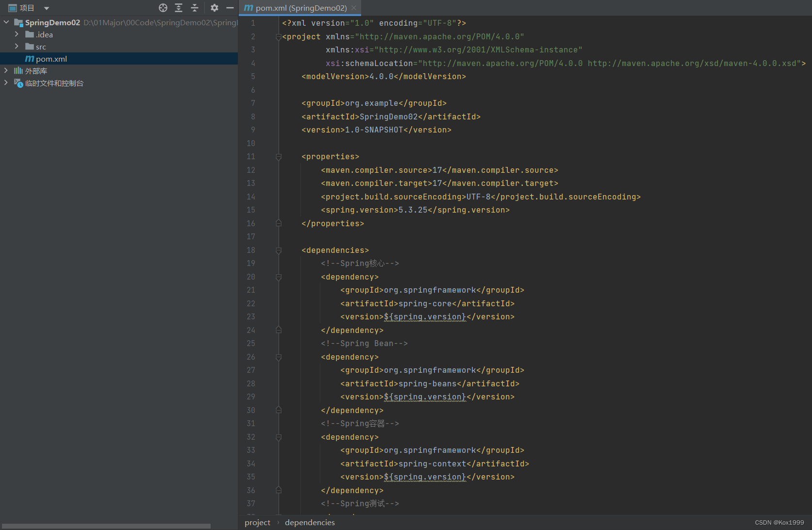Click the Spring Bean comment line
The width and height of the screenshot is (812, 530).
point(364,343)
